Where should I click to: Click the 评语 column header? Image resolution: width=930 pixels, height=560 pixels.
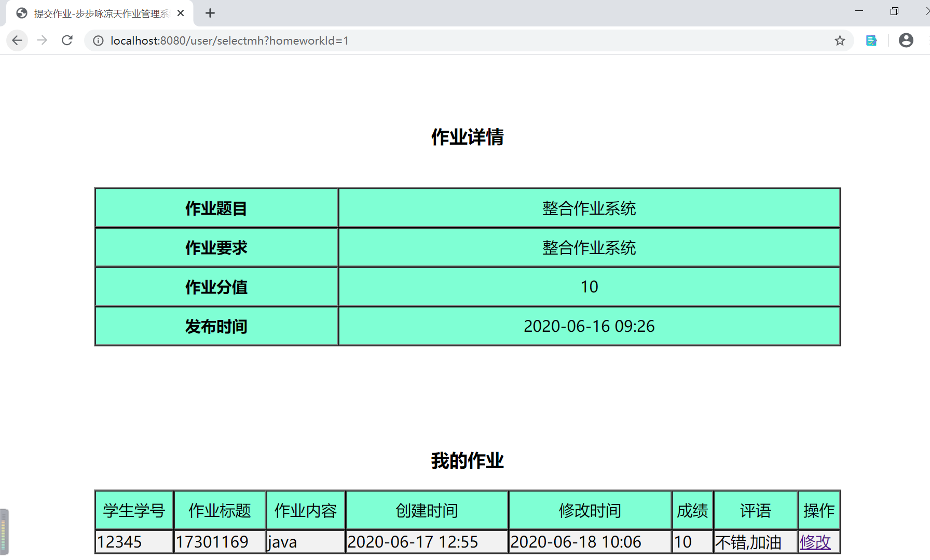point(756,511)
